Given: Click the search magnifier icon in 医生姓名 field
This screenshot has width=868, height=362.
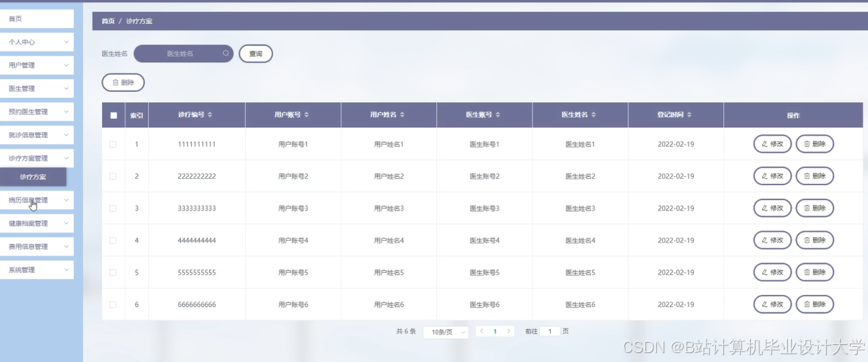Looking at the screenshot, I should 226,53.
